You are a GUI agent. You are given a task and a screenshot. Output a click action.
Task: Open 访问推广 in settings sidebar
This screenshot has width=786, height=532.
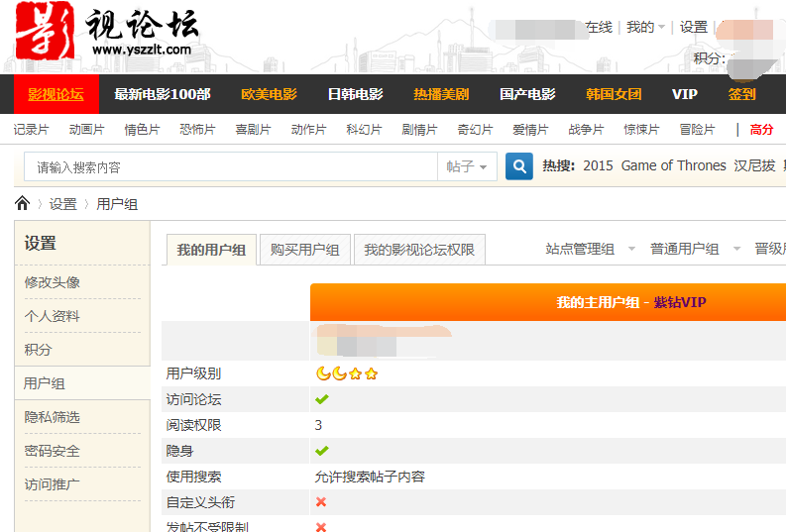(53, 484)
